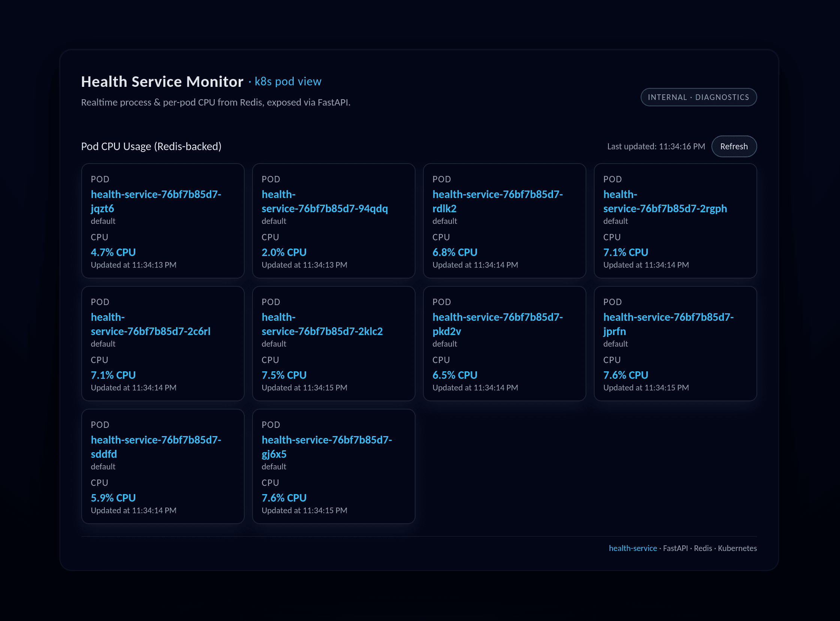Open the health-service footer link

632,548
